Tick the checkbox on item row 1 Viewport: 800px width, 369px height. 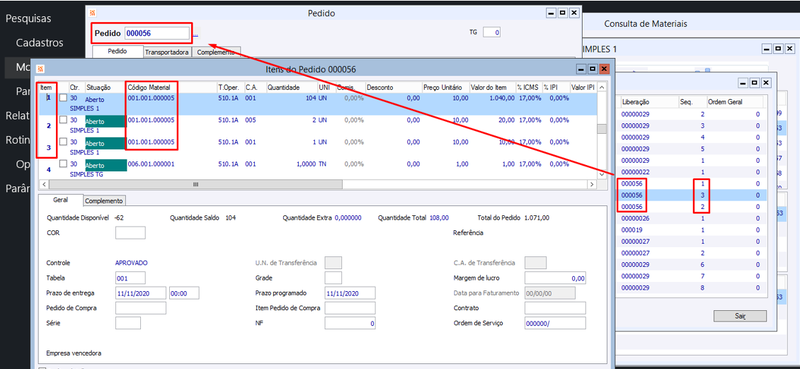point(63,98)
